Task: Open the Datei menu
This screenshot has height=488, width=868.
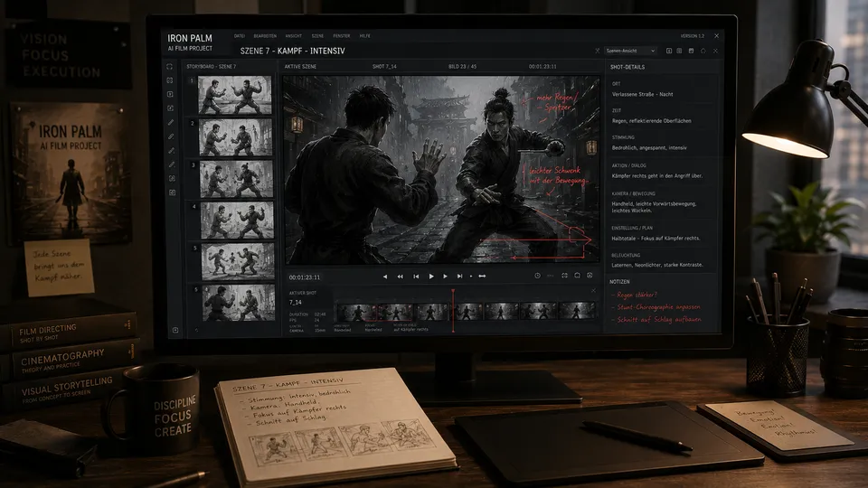Action: 239,36
